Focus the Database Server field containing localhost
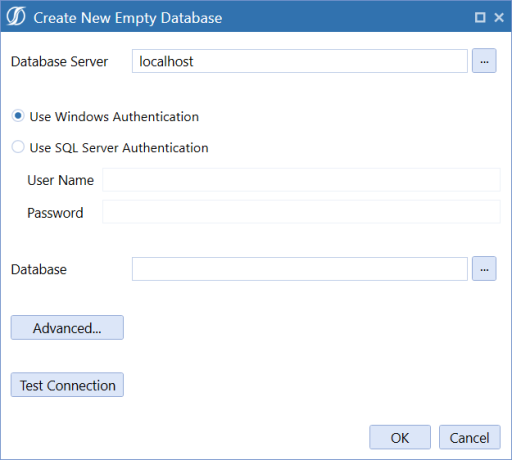The height and width of the screenshot is (460, 512). point(300,61)
